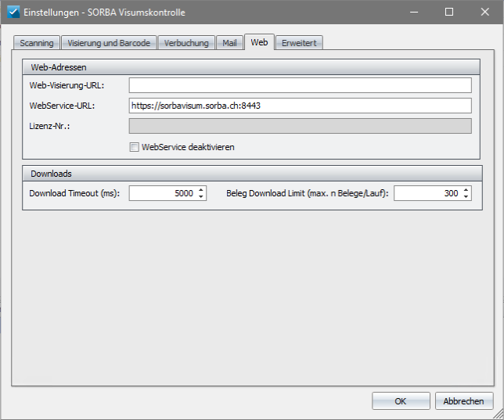504x420 pixels.
Task: Open the Scanning tab
Action: point(37,43)
